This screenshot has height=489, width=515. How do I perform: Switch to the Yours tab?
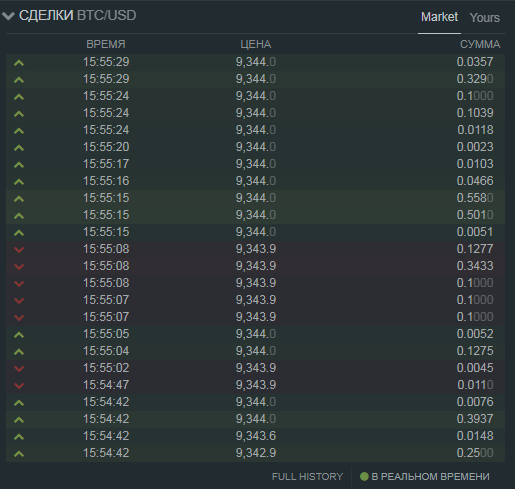coord(485,17)
